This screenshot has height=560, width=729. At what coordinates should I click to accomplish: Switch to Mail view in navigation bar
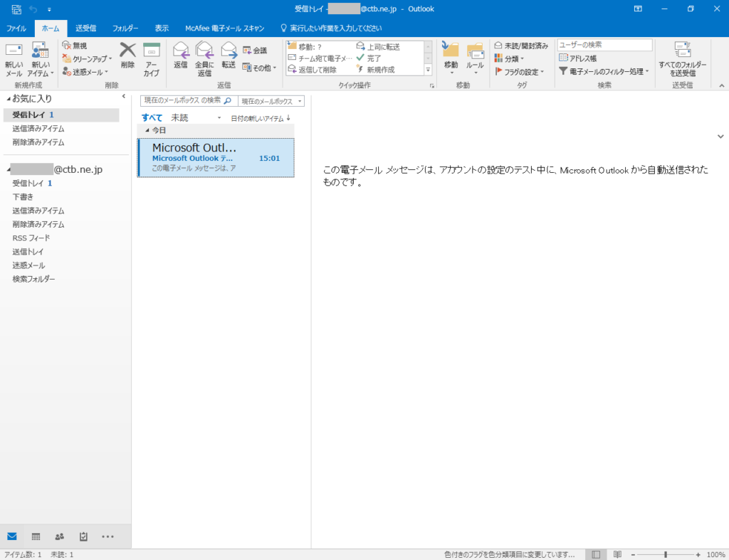coord(12,537)
